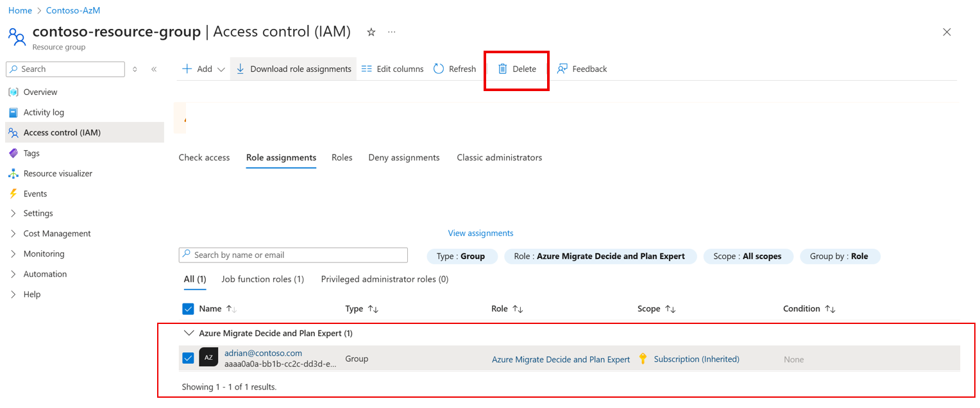This screenshot has width=980, height=408.
Task: Toggle the select-all checkbox beside Name
Action: 188,309
